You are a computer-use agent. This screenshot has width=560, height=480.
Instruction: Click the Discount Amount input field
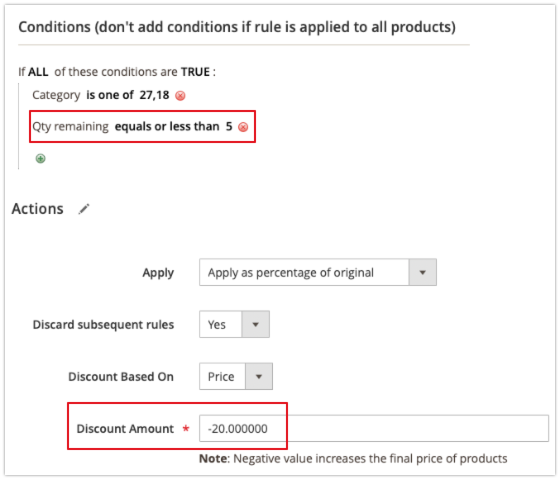click(374, 428)
